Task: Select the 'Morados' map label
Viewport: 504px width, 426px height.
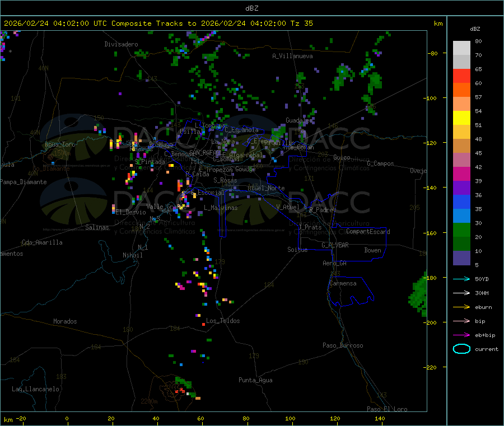Action: [65, 321]
